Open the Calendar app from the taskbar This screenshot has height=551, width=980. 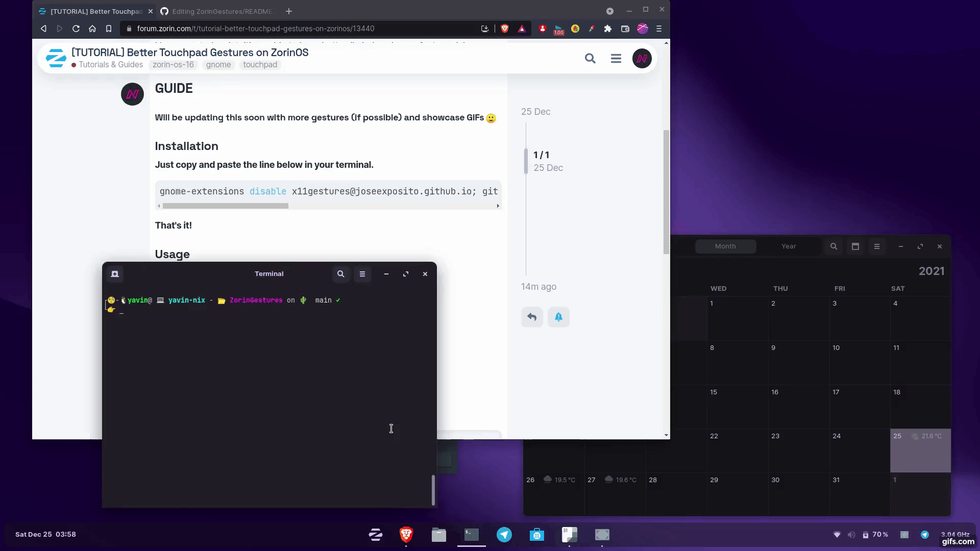click(570, 535)
